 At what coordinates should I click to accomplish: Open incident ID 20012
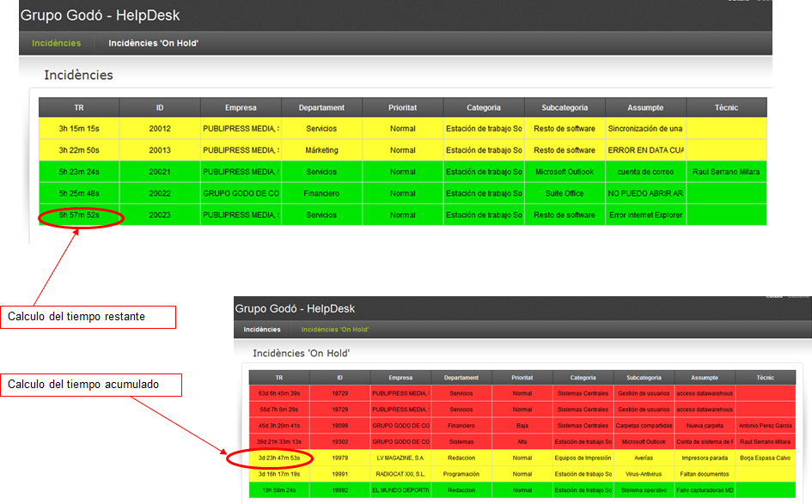pyautogui.click(x=160, y=129)
